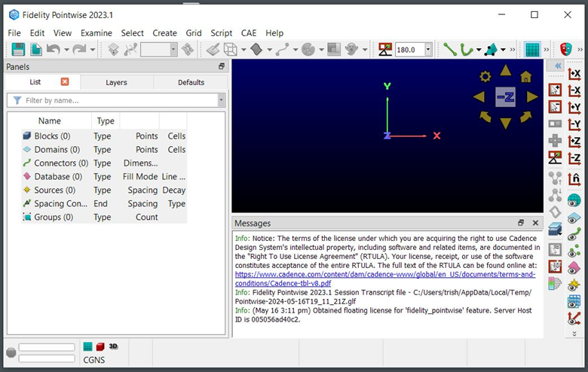The image size is (588, 372).
Task: Click the curved connector draw icon
Action: click(283, 50)
